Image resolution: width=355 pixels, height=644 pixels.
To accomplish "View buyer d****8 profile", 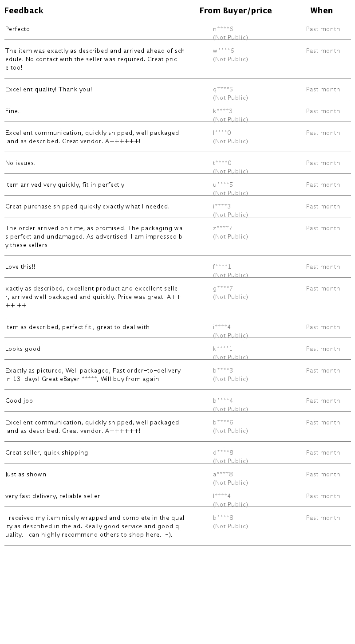I will pos(223,453).
